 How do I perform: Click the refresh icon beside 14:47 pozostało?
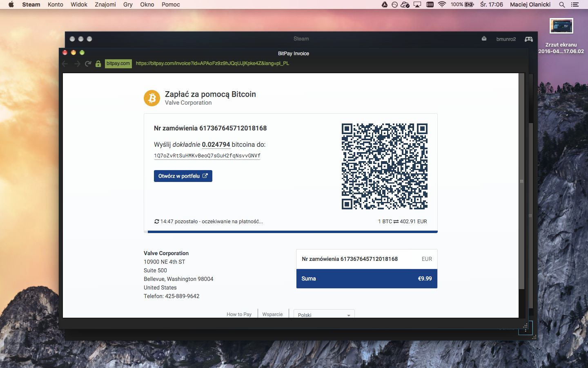pos(156,221)
